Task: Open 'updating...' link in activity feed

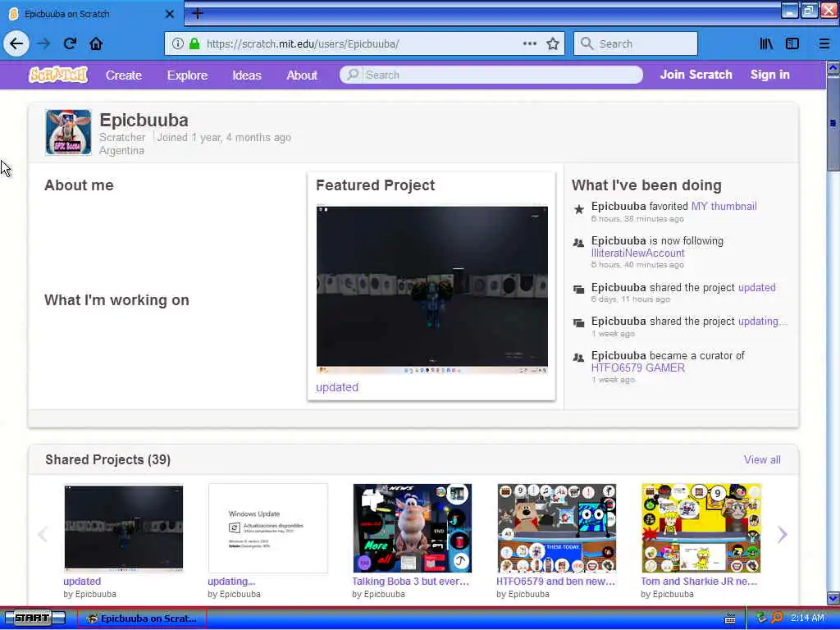Action: (x=762, y=322)
